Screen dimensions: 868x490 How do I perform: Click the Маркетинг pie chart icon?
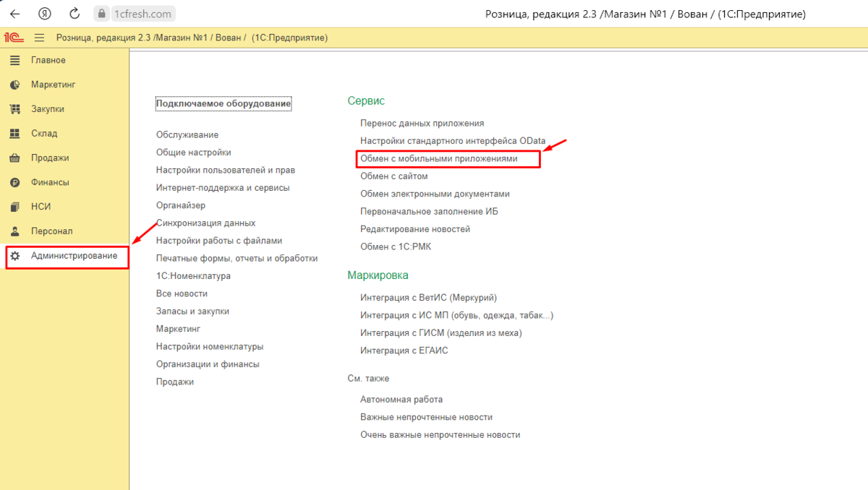pos(15,85)
